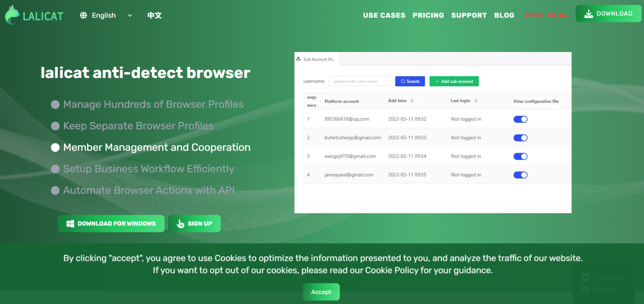Click the Skype contact icon
The width and height of the screenshot is (644, 304).
pyautogui.click(x=585, y=289)
